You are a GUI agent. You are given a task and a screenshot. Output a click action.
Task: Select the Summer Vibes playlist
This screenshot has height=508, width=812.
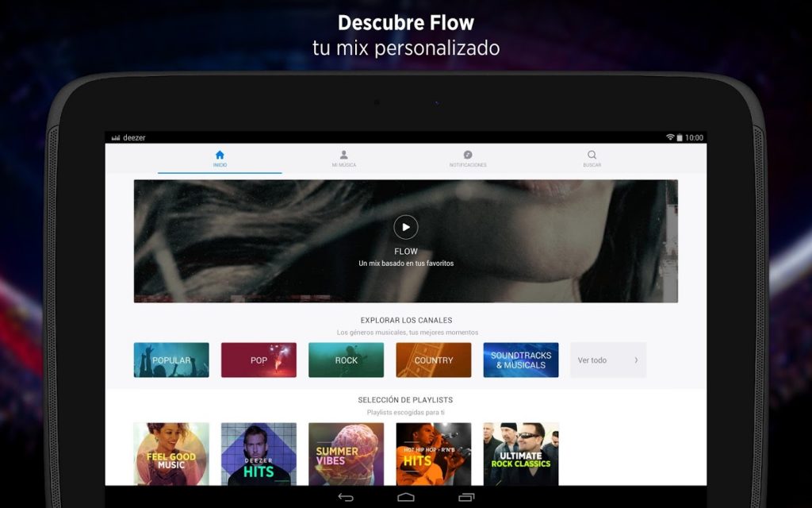[347, 454]
